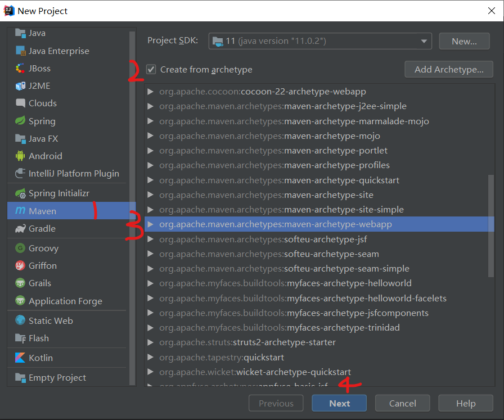This screenshot has width=504, height=420.
Task: Expand the selected maven-archetype-webapp node
Action: click(150, 224)
